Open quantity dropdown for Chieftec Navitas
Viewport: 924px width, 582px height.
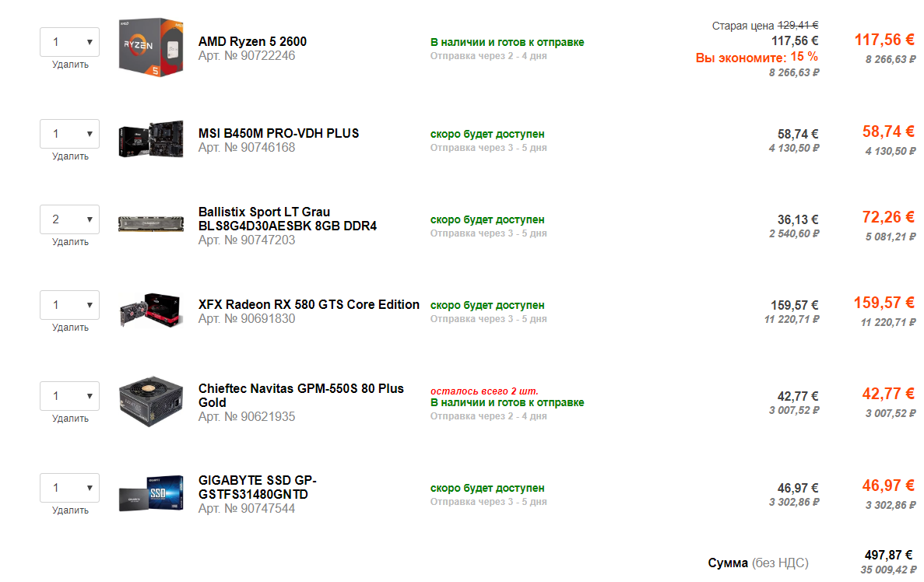click(69, 396)
